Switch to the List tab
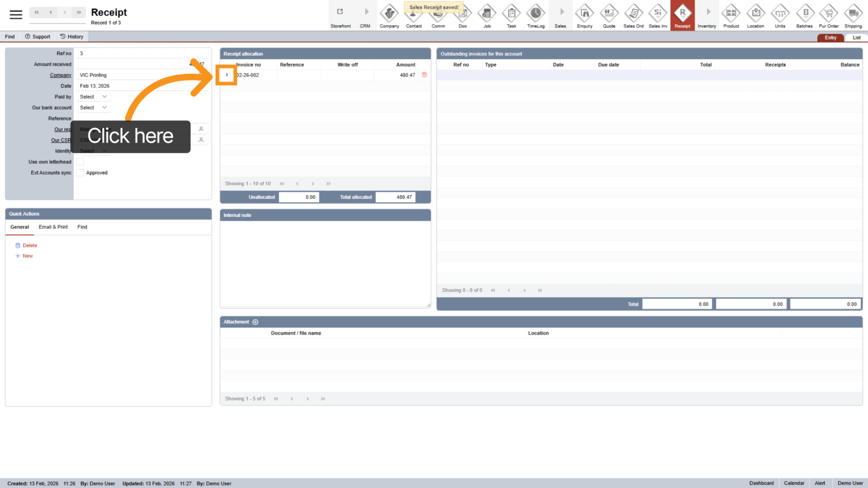The width and height of the screenshot is (868, 488). coord(856,38)
